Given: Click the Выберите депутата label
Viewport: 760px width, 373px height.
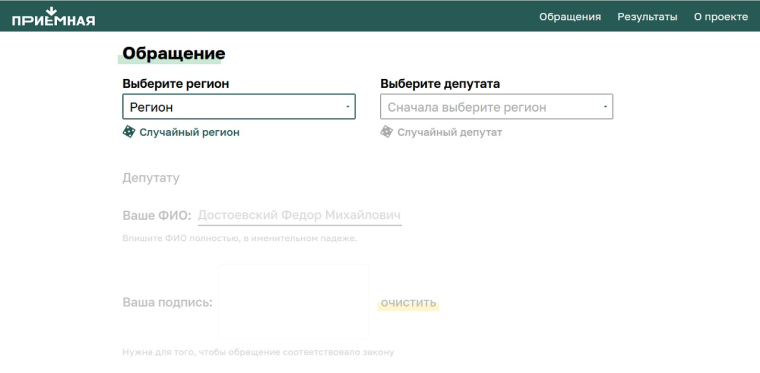Looking at the screenshot, I should pos(440,84).
